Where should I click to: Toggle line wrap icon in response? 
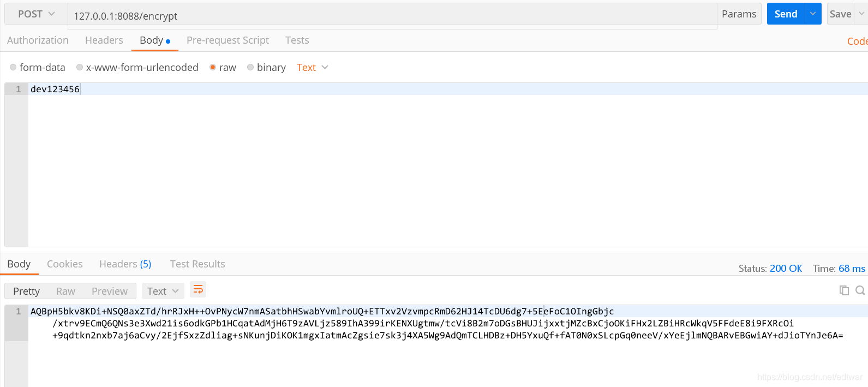coord(198,290)
